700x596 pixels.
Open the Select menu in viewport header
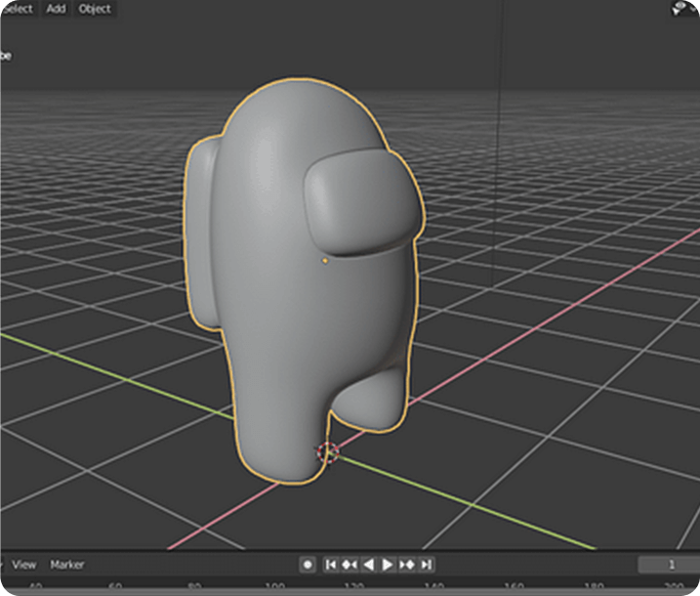pyautogui.click(x=19, y=9)
